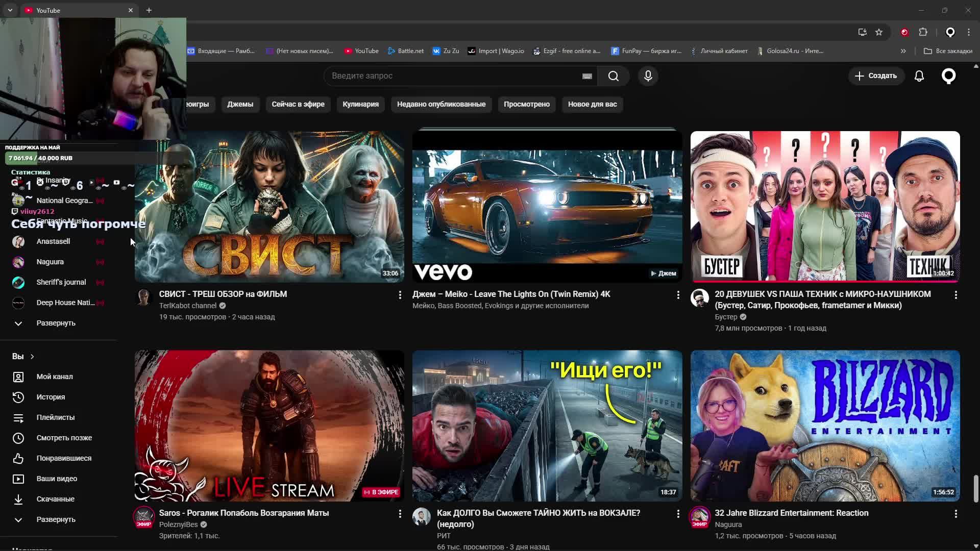Show hidden bookmarks via the double chevron
Image resolution: width=980 pixels, height=551 pixels.
[x=903, y=51]
